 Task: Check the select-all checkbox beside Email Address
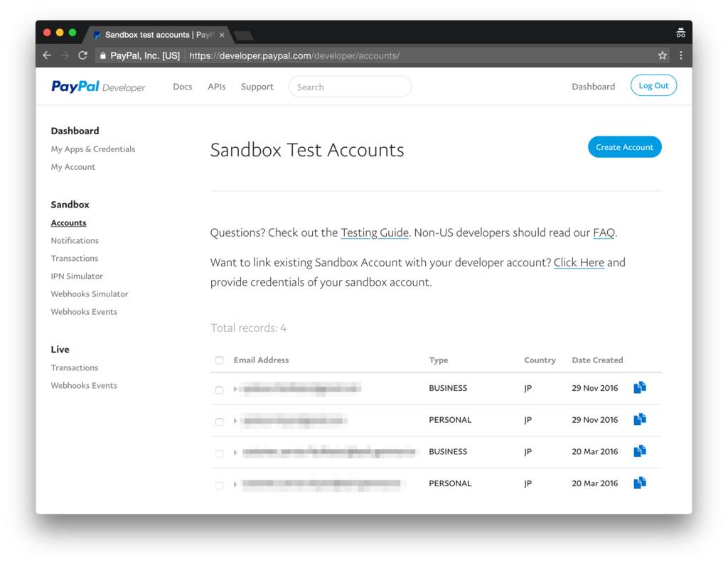click(x=219, y=360)
